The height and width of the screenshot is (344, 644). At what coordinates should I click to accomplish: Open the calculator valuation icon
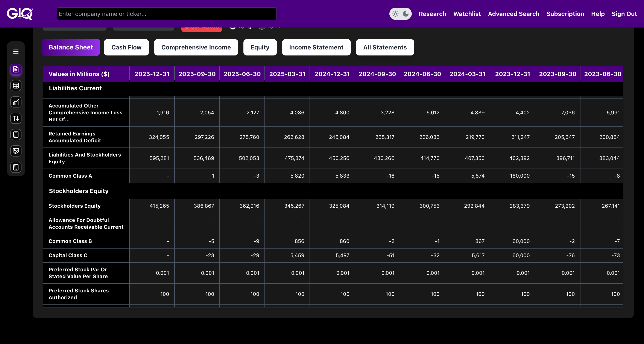(x=16, y=135)
